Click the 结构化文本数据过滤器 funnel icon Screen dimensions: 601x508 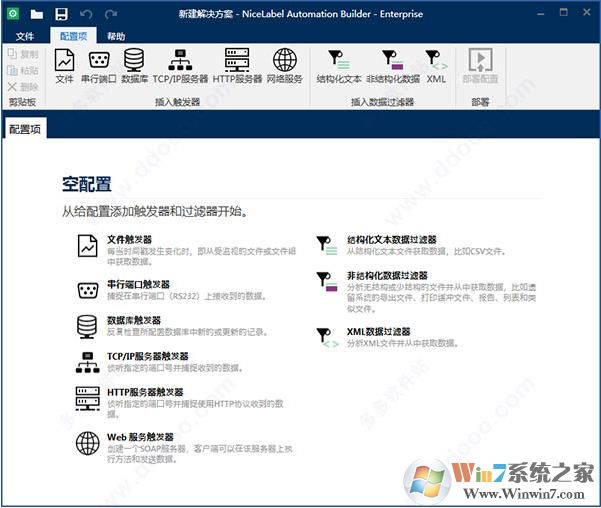327,245
